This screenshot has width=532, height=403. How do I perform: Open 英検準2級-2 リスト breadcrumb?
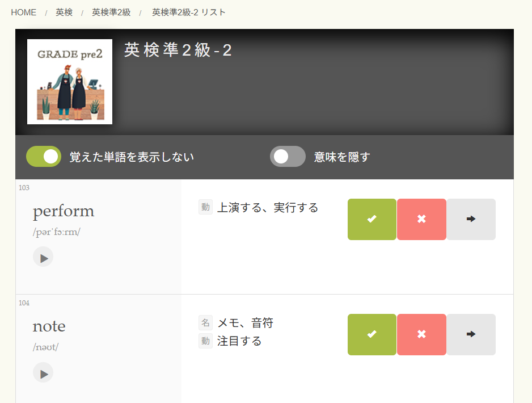click(189, 12)
